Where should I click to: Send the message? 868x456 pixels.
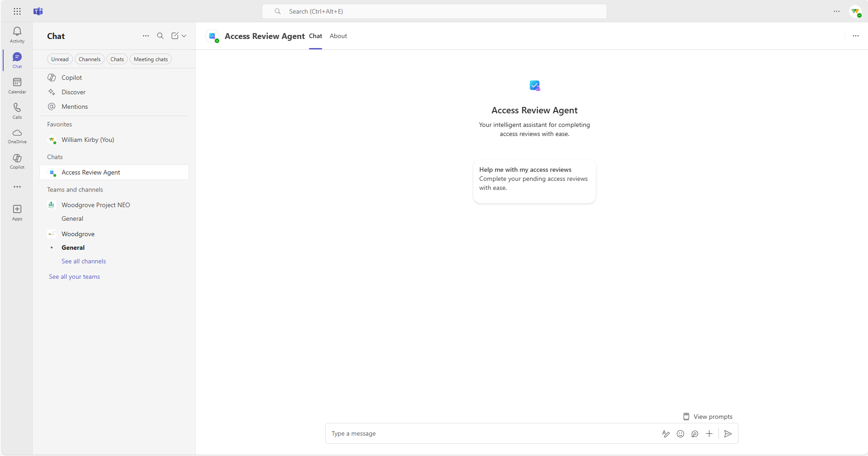(728, 434)
